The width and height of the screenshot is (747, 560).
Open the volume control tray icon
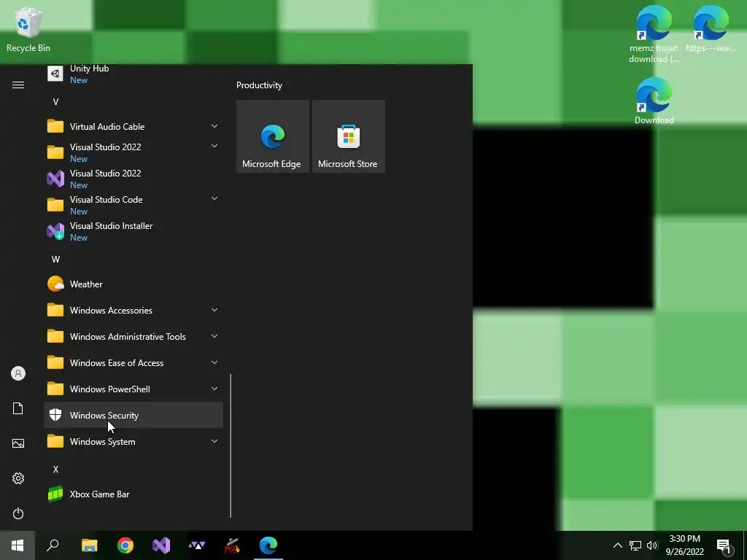[x=652, y=545]
